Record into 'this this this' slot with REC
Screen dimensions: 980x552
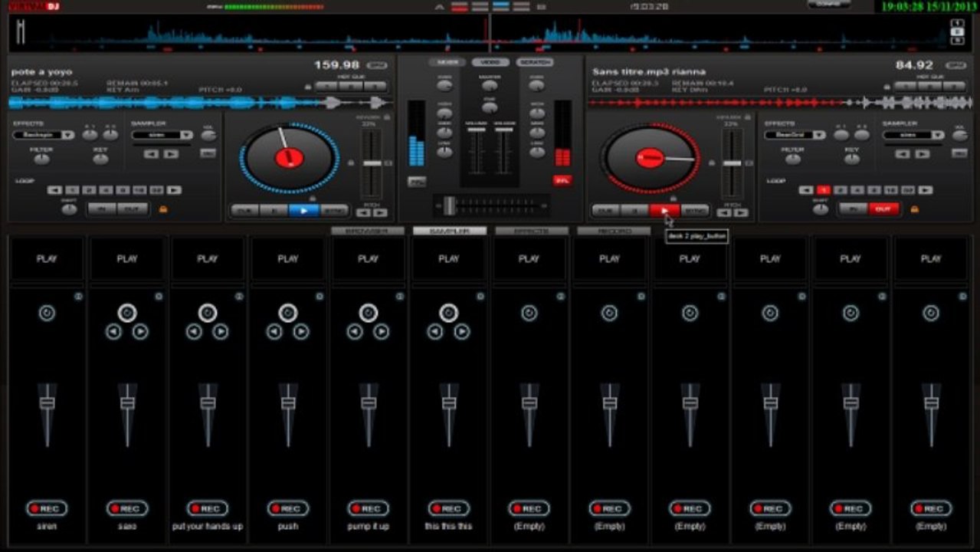[449, 508]
